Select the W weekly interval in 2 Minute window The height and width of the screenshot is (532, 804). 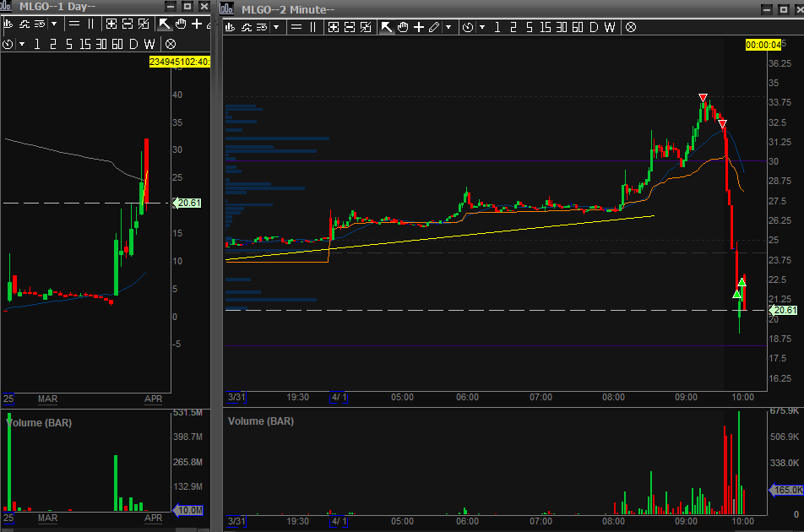click(609, 27)
